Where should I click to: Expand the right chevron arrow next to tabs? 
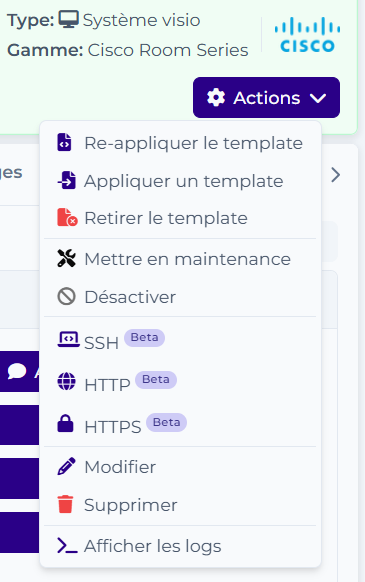tap(335, 175)
